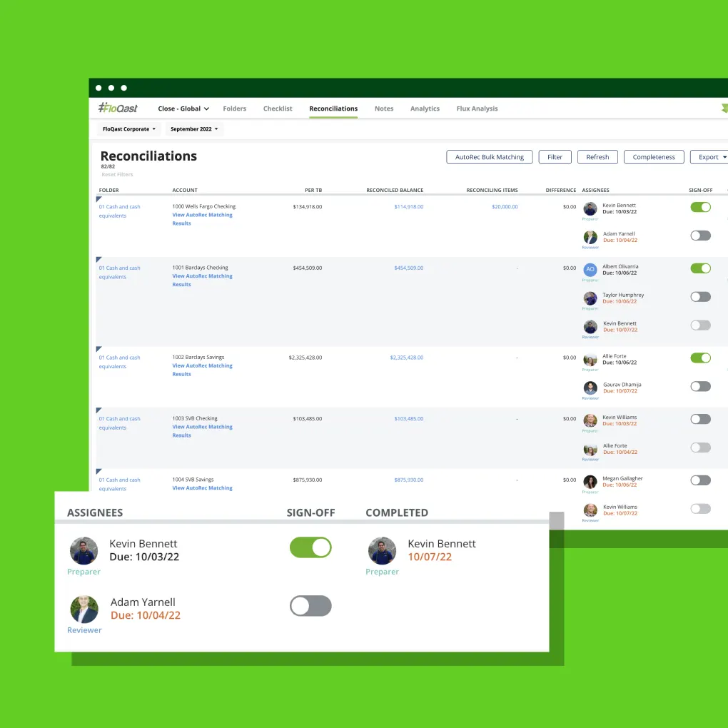Click Kevin Bennett's avatar under COMPLETED in the callout
The height and width of the screenshot is (728, 728).
[382, 551]
